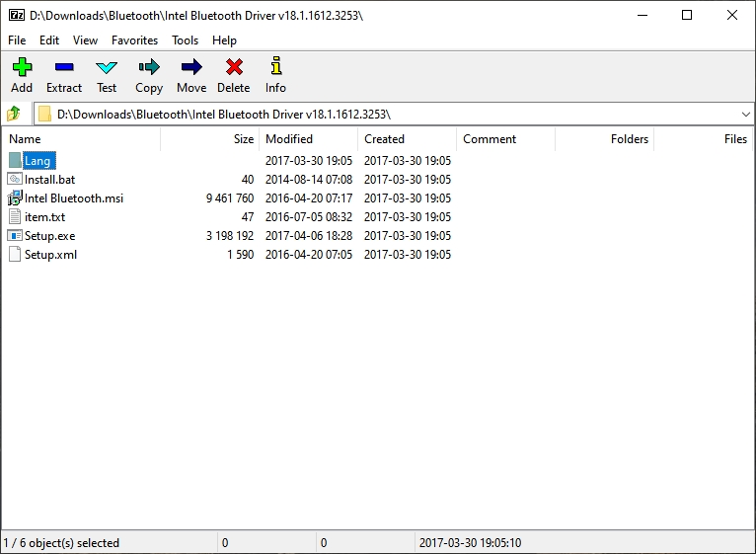The width and height of the screenshot is (756, 554).
Task: Run Test with the checkmark icon
Action: [x=107, y=67]
